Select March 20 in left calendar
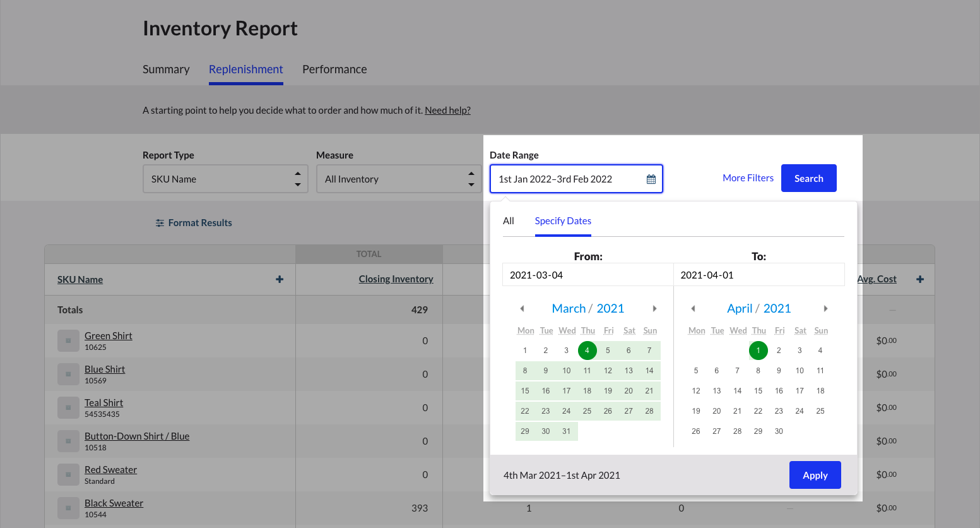 pyautogui.click(x=629, y=391)
